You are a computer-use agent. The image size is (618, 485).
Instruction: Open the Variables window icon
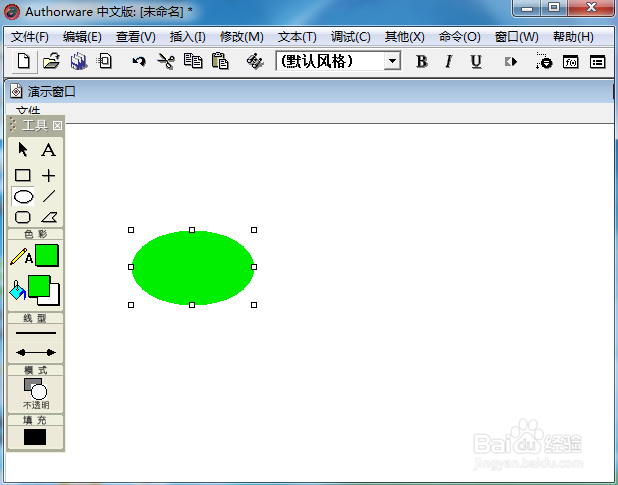[598, 62]
